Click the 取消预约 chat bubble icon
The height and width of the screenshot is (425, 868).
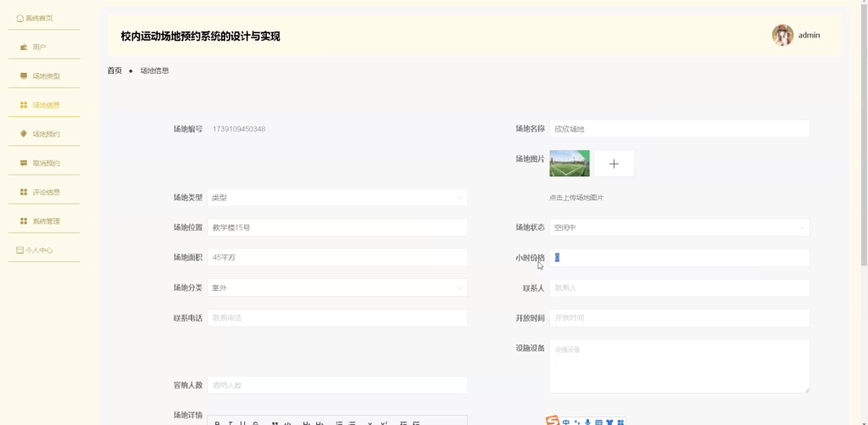(23, 163)
